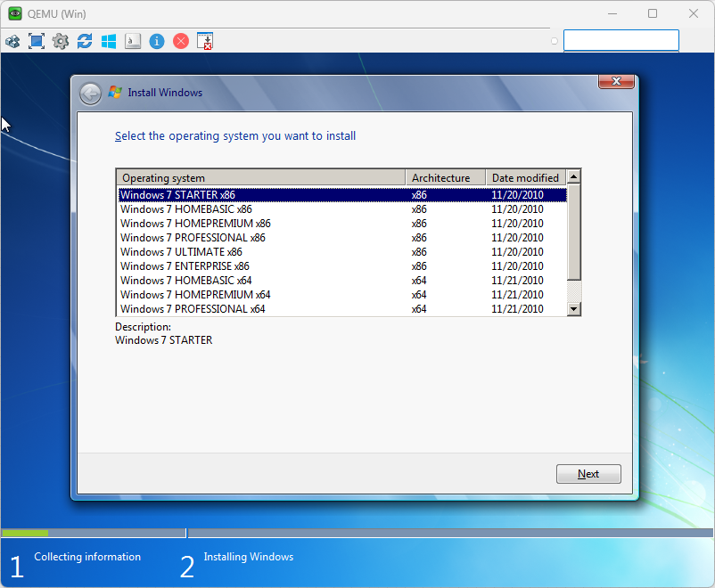The width and height of the screenshot is (715, 588).
Task: Open settings gear in QEMU toolbar
Action: [61, 41]
